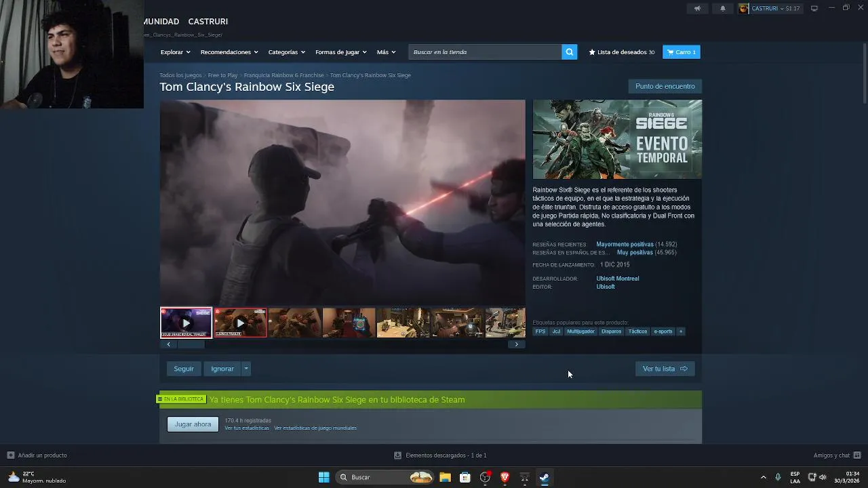Expand the Explorar menu

(x=175, y=52)
